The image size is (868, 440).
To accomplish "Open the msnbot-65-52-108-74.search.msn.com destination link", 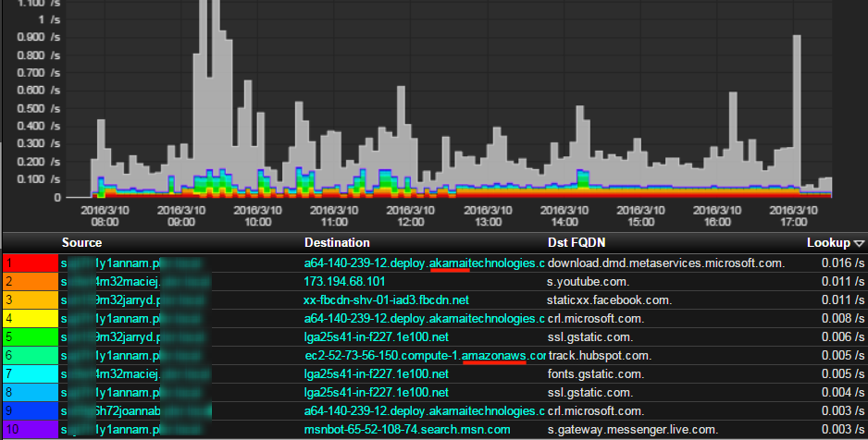I will pos(407,430).
